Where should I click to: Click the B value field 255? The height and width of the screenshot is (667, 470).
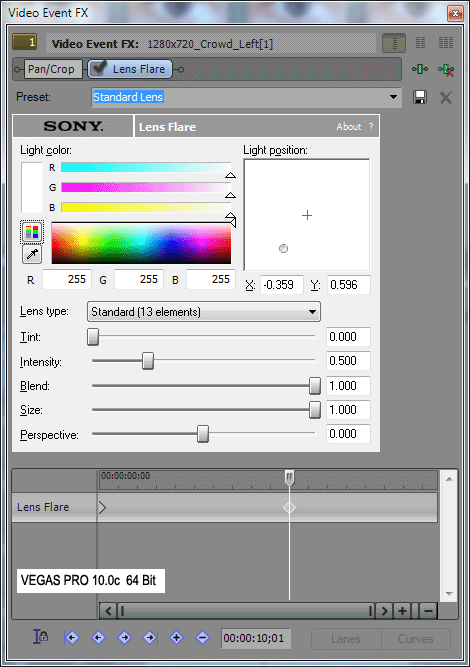click(x=211, y=279)
